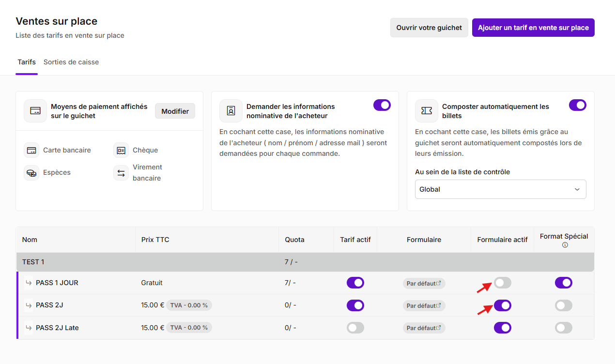Open the Global liste de contrôle dropdown
Viewport: 615px width, 364px height.
[x=501, y=189]
